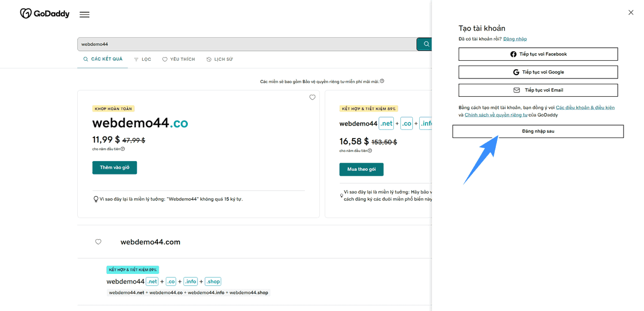Viewport: 644px width, 311px height.
Task: Favorite webdemo44.co with the heart icon
Action: 312,97
